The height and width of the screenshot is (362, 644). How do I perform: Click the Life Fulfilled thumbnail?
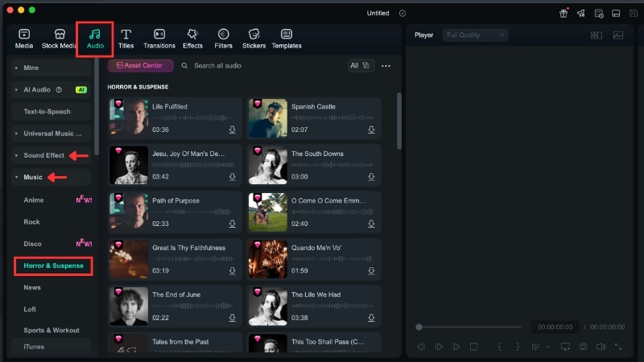click(x=129, y=117)
